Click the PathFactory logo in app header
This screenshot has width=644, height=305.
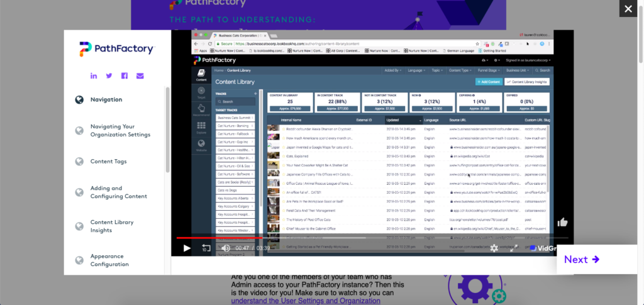pos(215,60)
